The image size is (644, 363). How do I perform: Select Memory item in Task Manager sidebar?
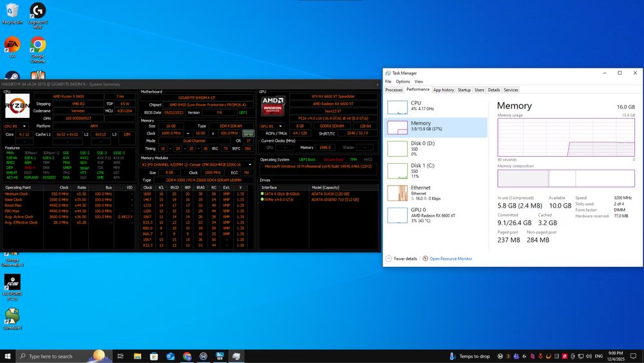tap(436, 128)
